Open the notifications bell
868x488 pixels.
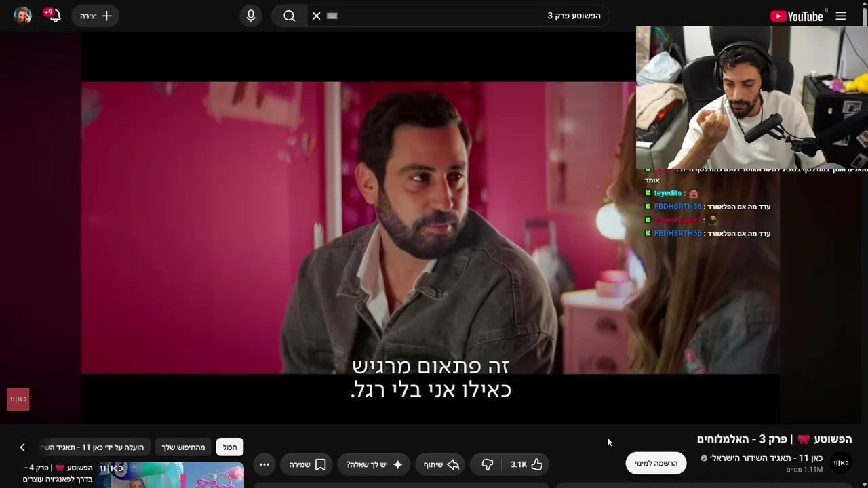pyautogui.click(x=54, y=16)
